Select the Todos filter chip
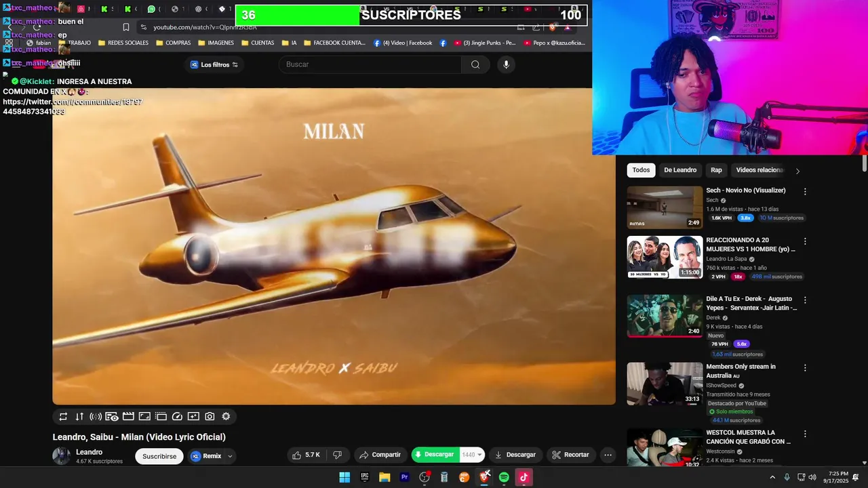The width and height of the screenshot is (868, 488). 641,170
